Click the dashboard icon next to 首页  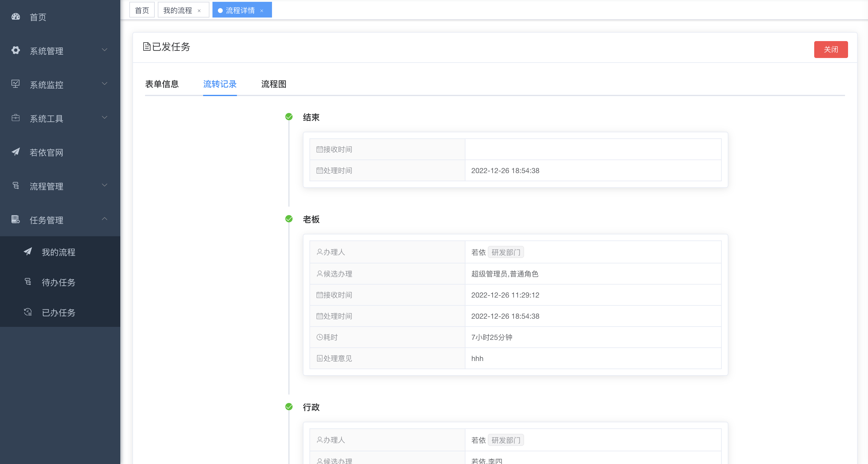15,17
